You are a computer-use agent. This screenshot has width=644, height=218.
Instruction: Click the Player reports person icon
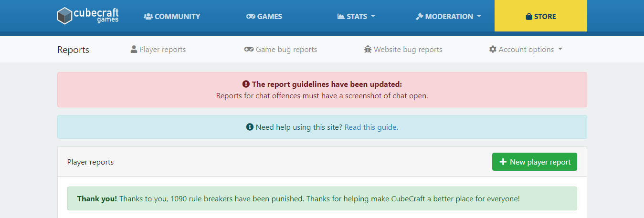click(134, 49)
